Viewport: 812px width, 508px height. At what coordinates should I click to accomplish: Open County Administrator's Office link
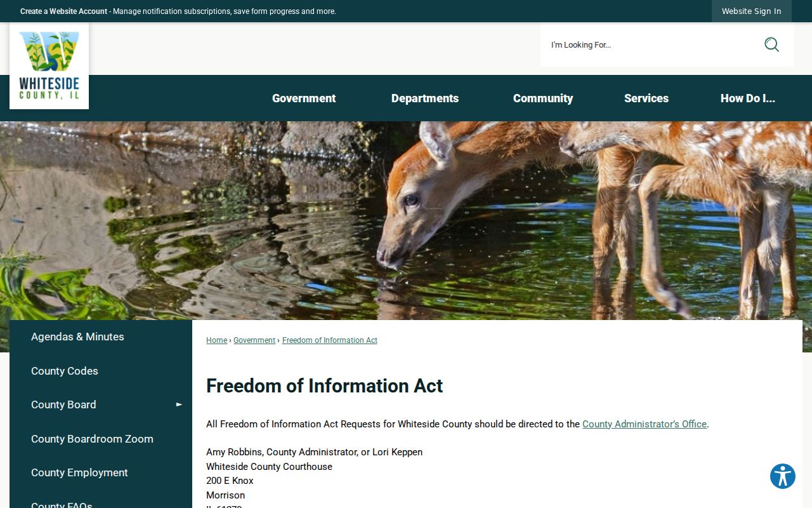[x=645, y=424]
